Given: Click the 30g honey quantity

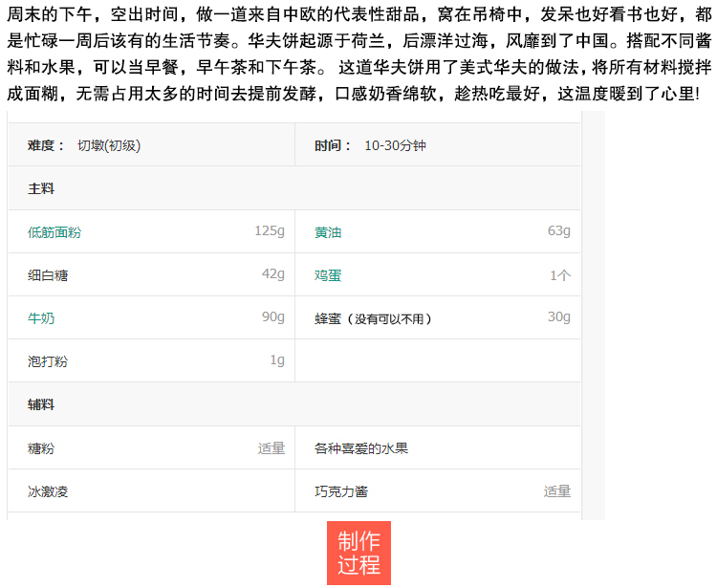Looking at the screenshot, I should point(559,316).
